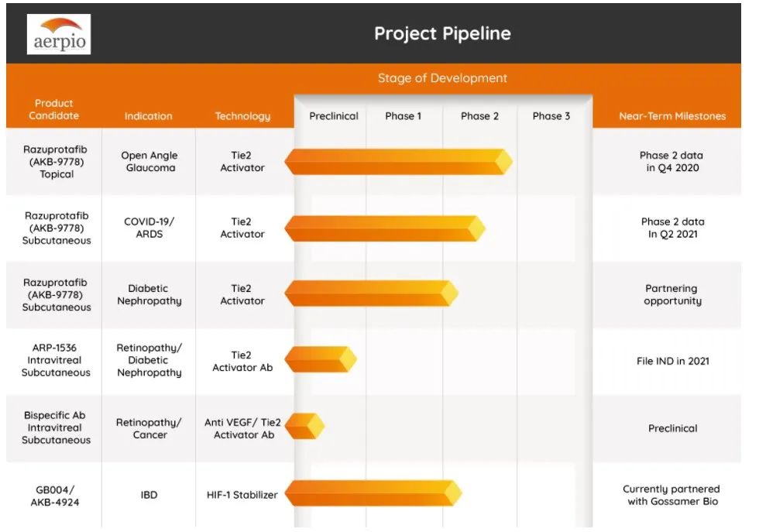Click the ARP-1536 progress bar
The image size is (759, 532).
coord(320,359)
